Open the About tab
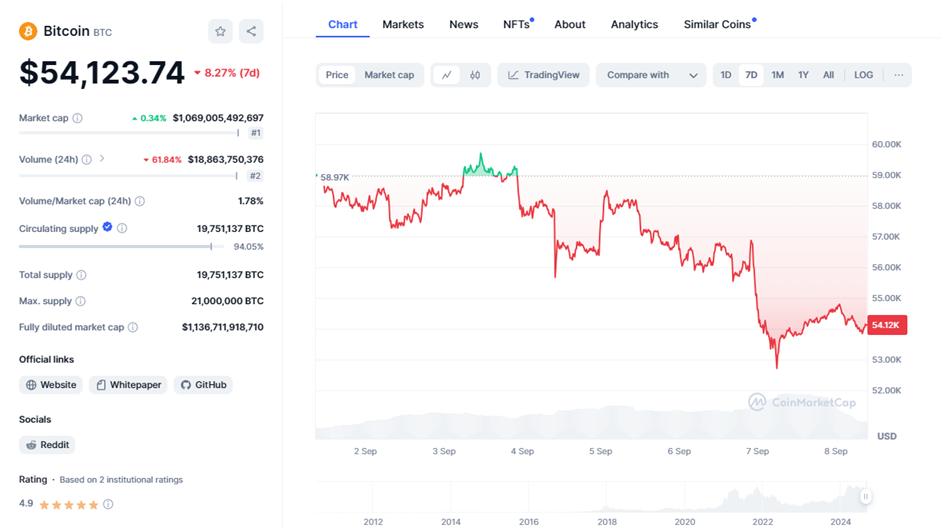The width and height of the screenshot is (944, 530). (570, 25)
